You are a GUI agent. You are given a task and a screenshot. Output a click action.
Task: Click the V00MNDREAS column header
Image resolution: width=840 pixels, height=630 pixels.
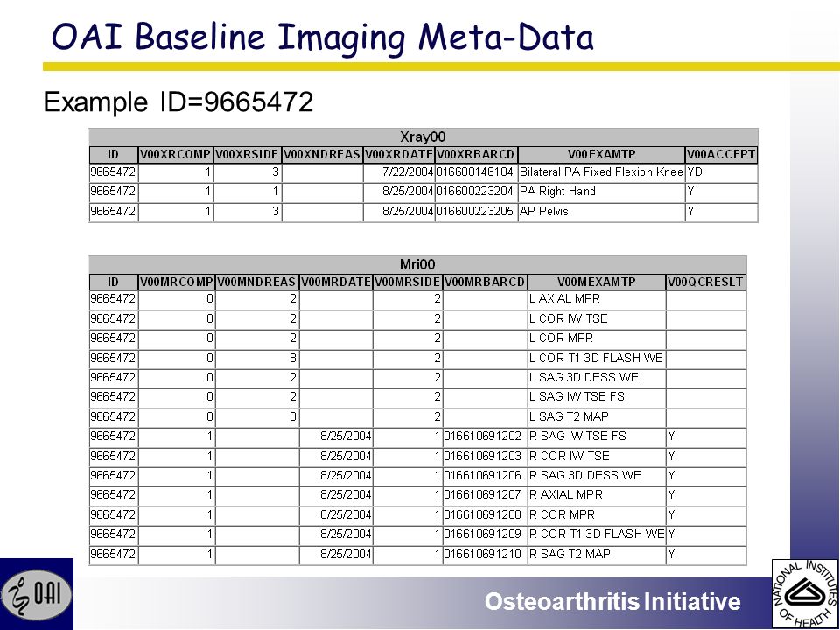257,283
